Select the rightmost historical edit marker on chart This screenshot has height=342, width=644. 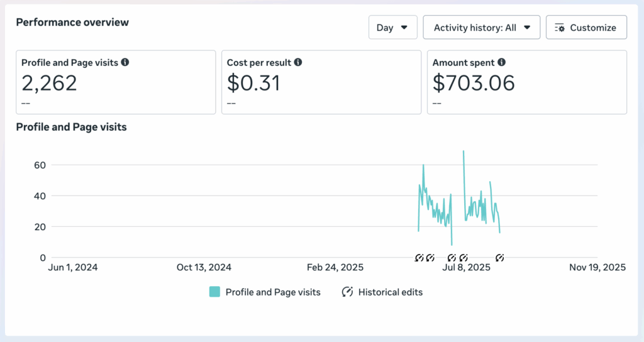[x=500, y=258]
